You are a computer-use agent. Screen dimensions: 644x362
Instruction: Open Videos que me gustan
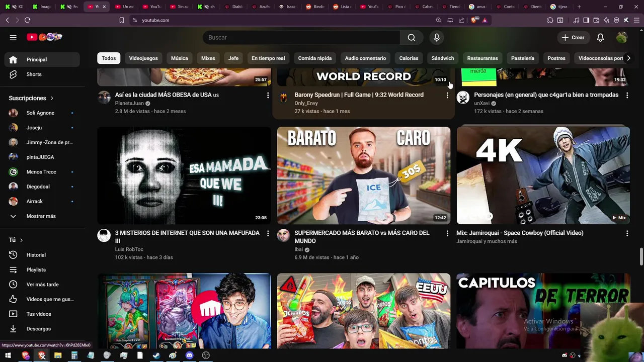click(x=42, y=299)
